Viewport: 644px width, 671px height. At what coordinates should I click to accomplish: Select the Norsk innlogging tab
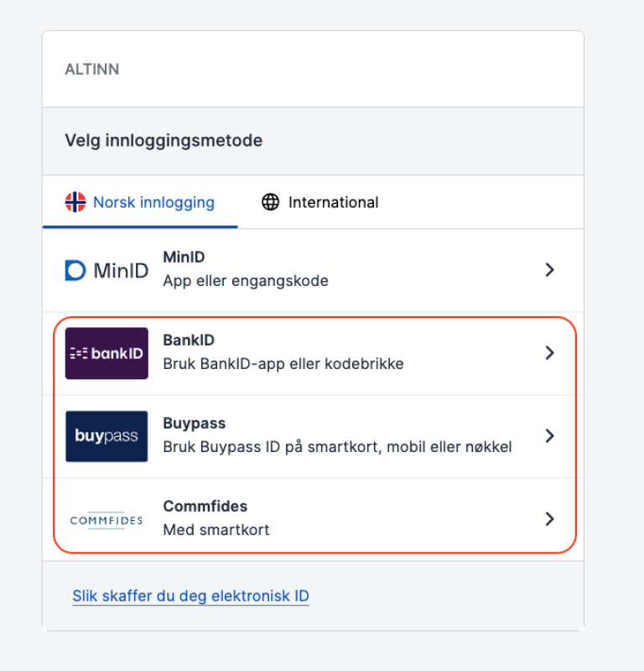[x=139, y=201]
